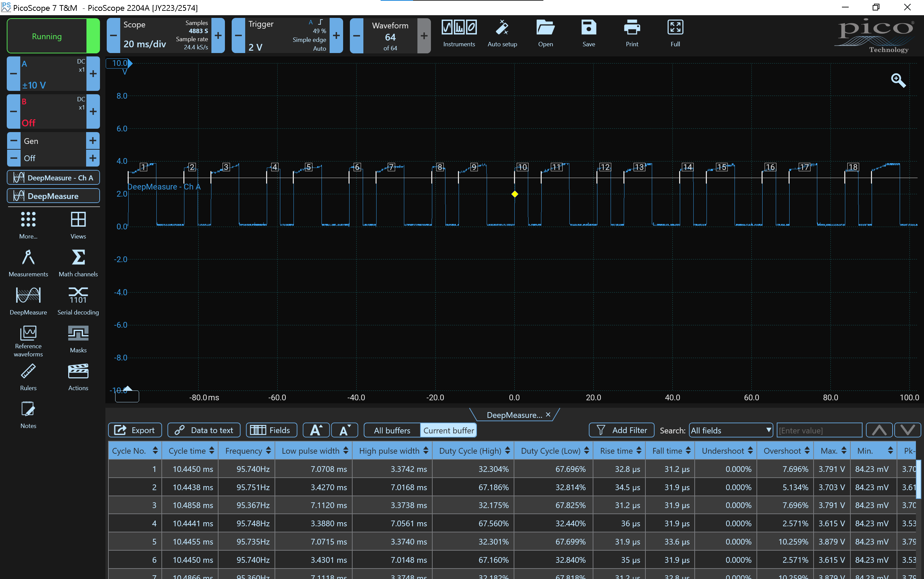
Task: Print the scope view
Action: coord(632,34)
